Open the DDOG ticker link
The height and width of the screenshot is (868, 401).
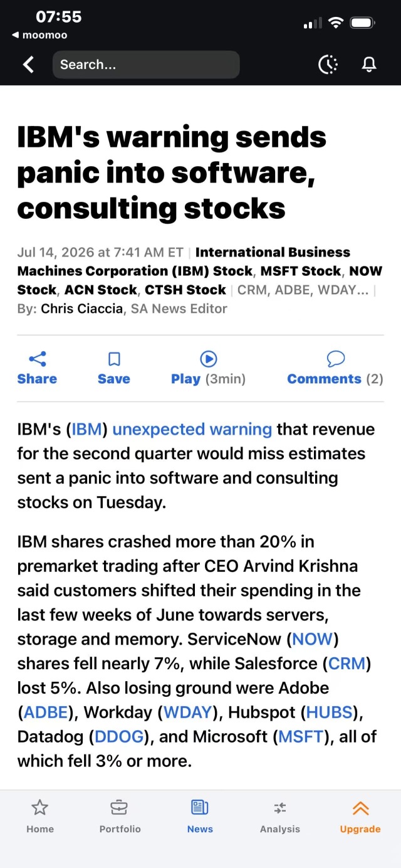pyautogui.click(x=119, y=737)
